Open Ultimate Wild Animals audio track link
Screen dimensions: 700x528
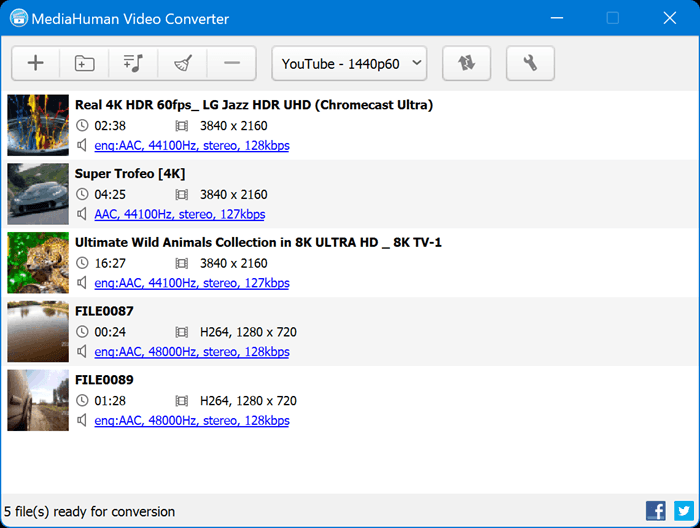click(x=192, y=283)
